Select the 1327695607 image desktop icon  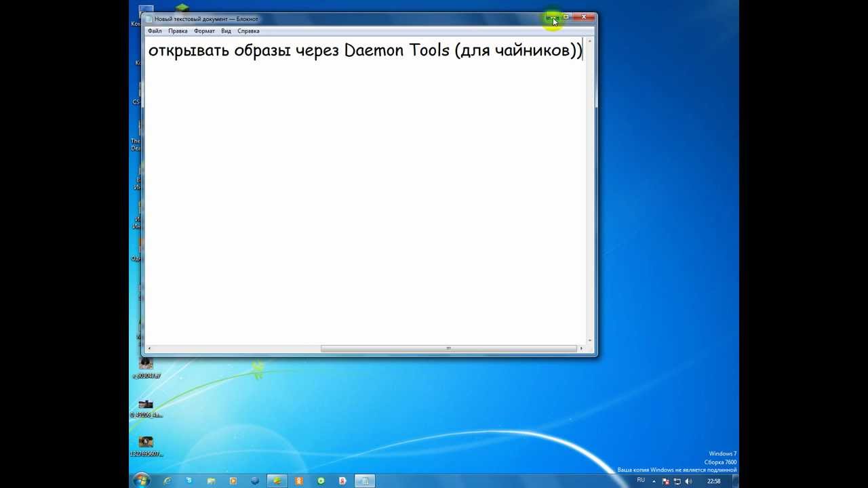tap(146, 446)
